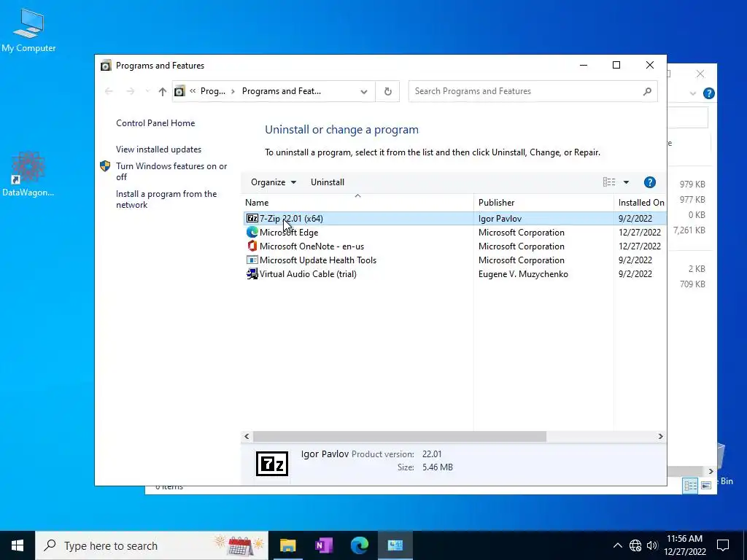Click the 12/27/2022 date for Microsoft Edge

point(639,233)
